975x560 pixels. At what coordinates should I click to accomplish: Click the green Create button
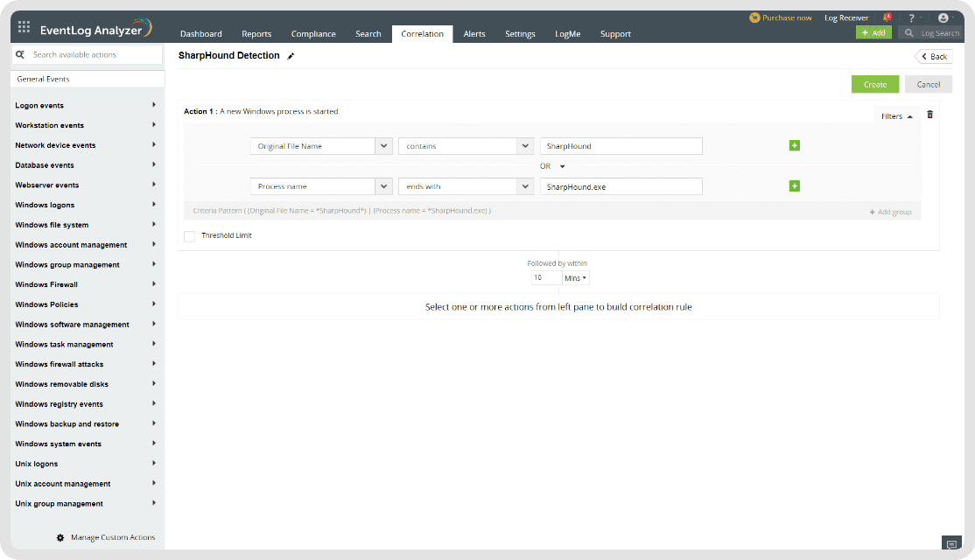pos(875,85)
